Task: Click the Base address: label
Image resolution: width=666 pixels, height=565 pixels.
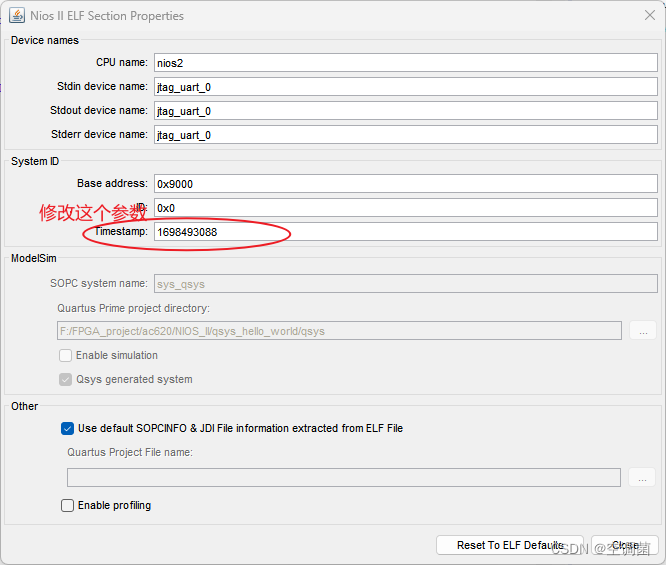Action: pos(112,183)
